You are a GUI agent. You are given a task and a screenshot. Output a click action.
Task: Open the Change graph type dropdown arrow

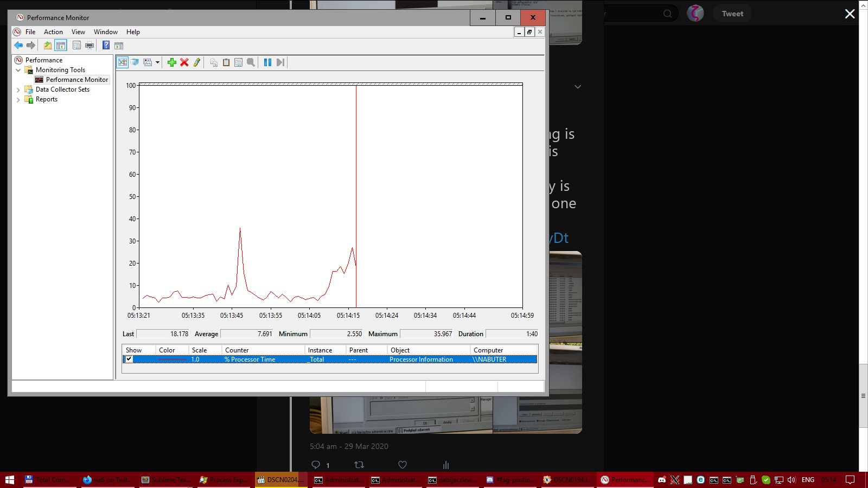click(x=157, y=62)
